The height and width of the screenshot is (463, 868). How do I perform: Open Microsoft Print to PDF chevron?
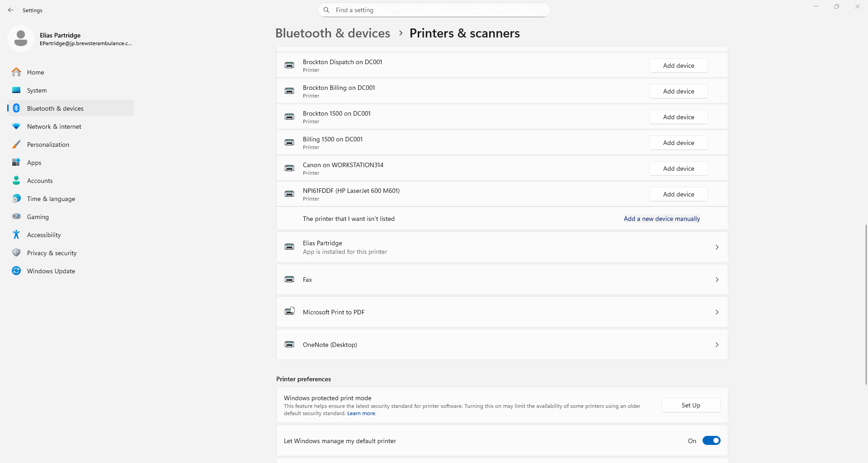point(717,312)
